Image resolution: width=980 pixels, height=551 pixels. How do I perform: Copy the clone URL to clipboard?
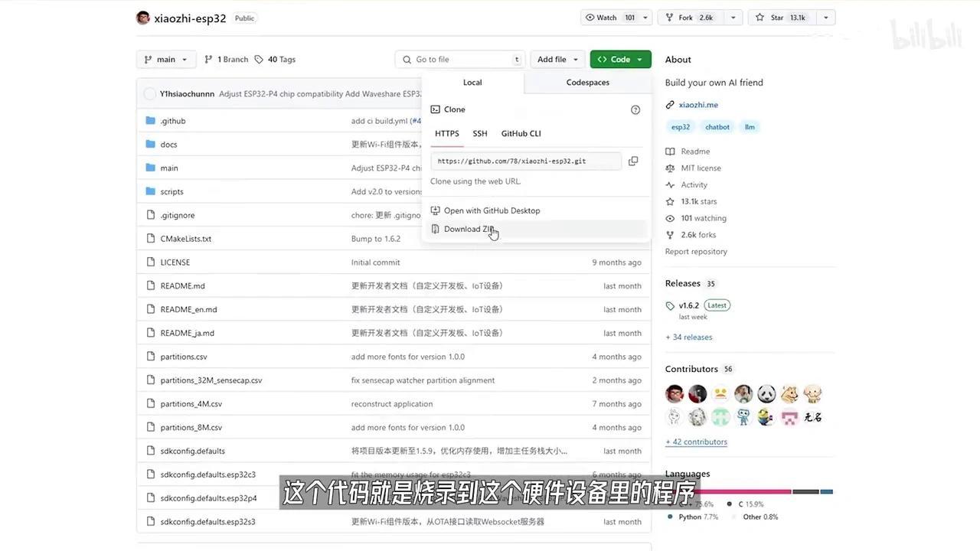tap(633, 161)
